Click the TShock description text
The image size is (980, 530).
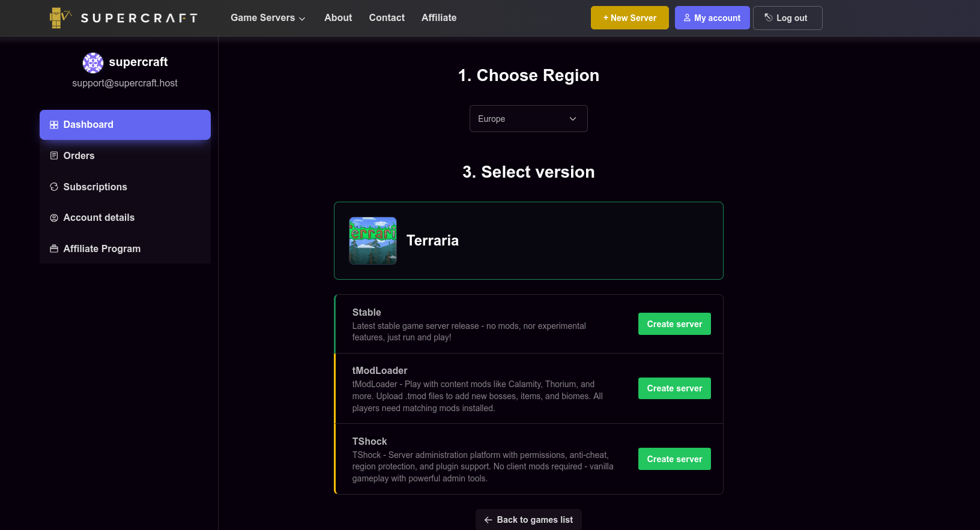(483, 467)
